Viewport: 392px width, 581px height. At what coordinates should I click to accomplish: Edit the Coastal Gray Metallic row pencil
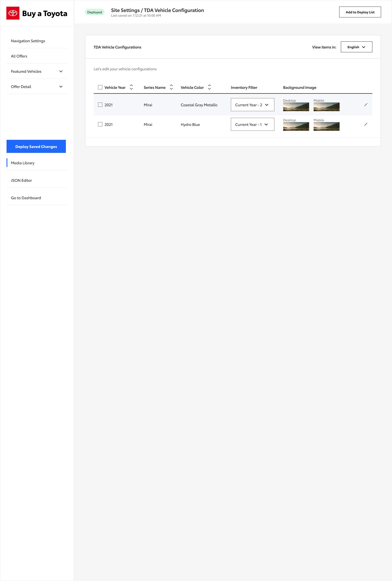[366, 105]
